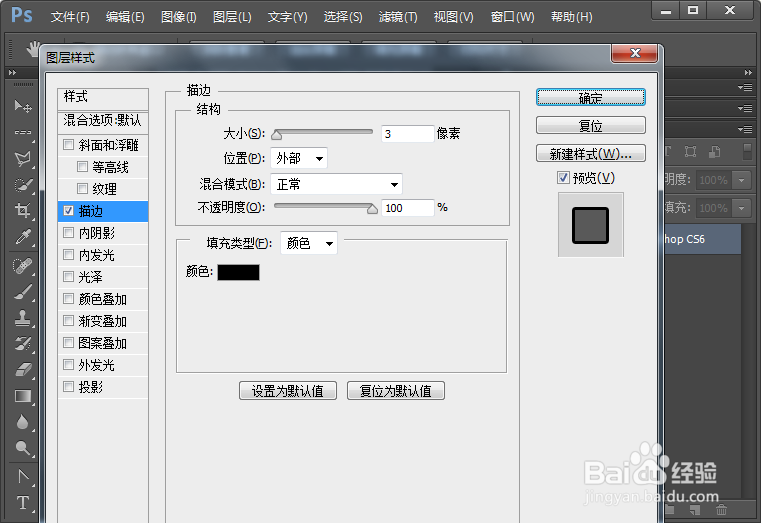This screenshot has width=761, height=523.
Task: Collapse right panels with double-arrow icon
Action: pos(748,73)
